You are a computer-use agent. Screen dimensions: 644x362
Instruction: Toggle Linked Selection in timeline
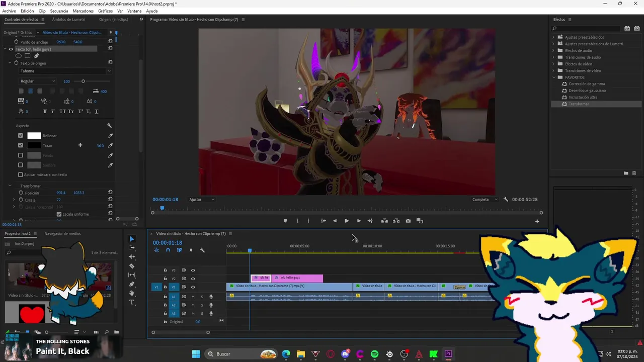click(x=179, y=250)
